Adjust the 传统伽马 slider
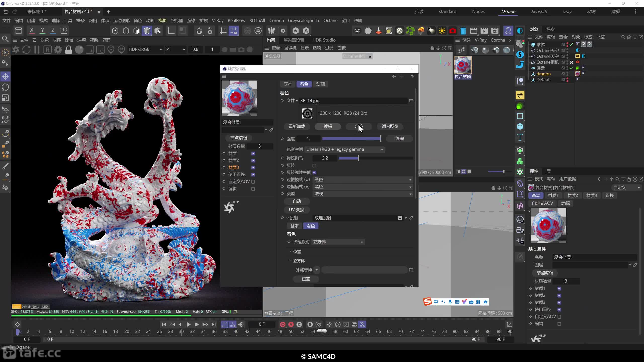The width and height of the screenshot is (644, 362). click(376, 158)
